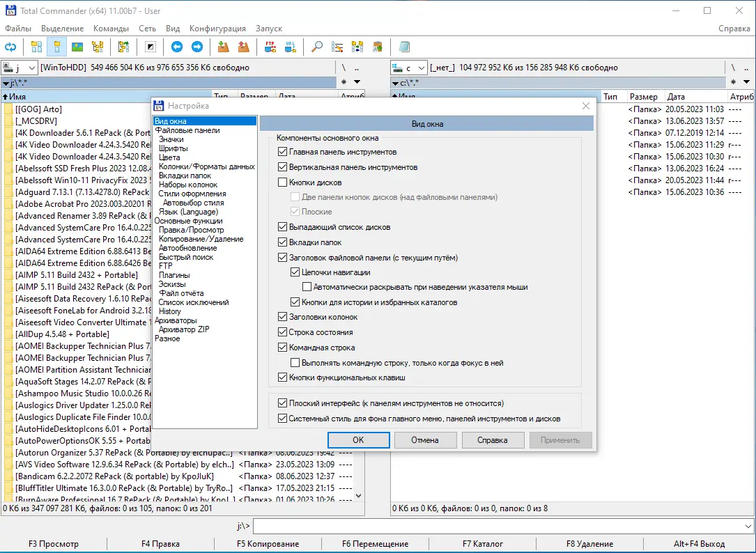This screenshot has height=553, width=756.
Task: Click left panel parent '..' button
Action: (357, 68)
